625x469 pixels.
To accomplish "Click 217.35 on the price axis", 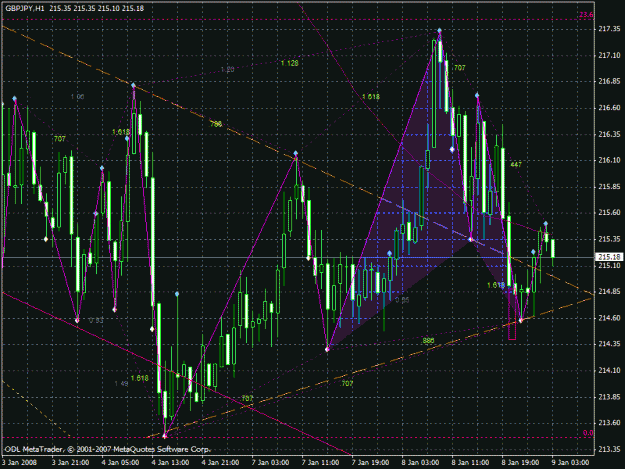I will 609,29.
